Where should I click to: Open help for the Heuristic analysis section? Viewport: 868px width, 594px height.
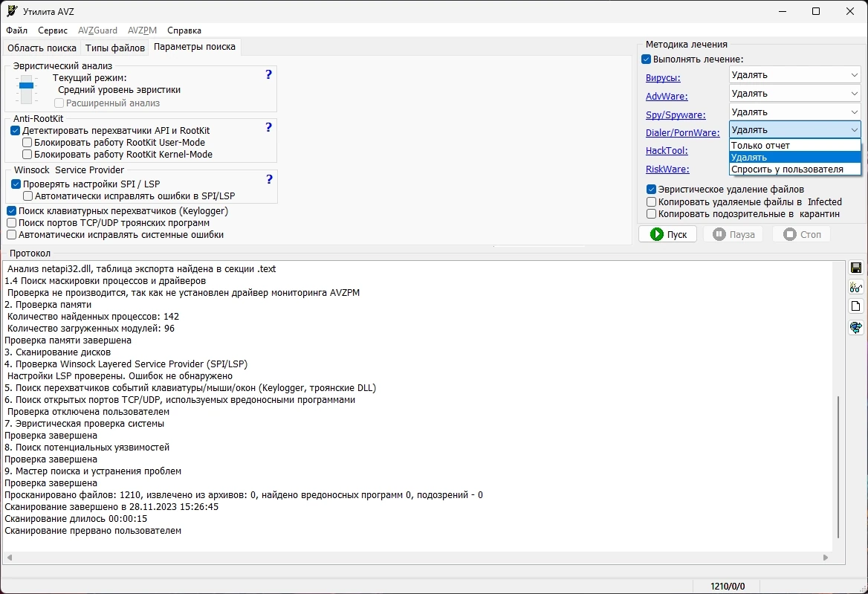(x=268, y=75)
